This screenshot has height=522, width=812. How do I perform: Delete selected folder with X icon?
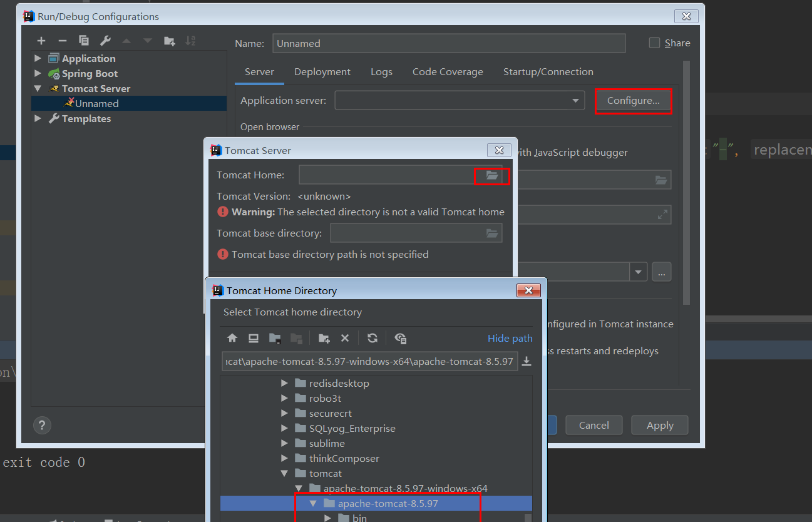tap(345, 338)
